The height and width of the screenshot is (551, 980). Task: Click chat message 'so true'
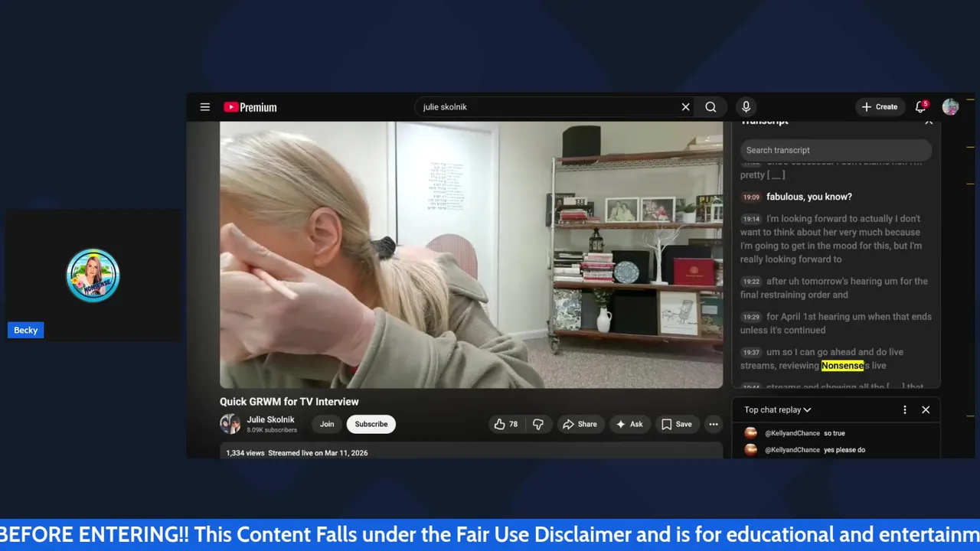click(x=835, y=433)
